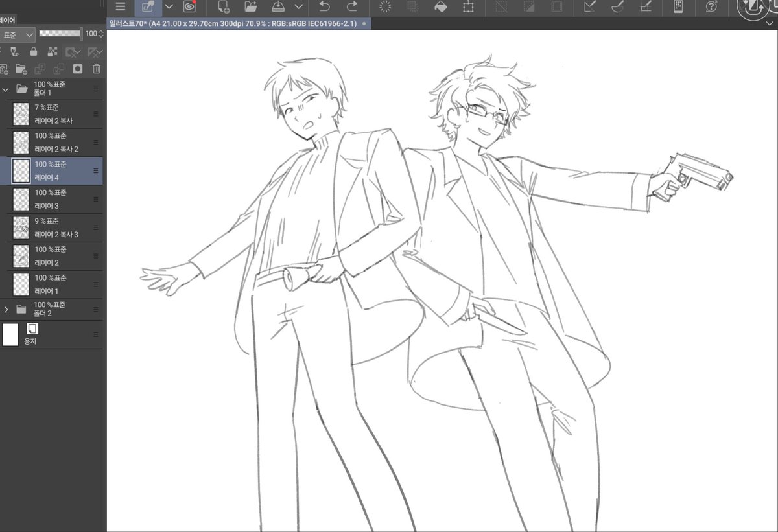Viewport: 778px width, 532px height.
Task: Expand the dropdown next to the quick edit icon
Action: click(169, 7)
